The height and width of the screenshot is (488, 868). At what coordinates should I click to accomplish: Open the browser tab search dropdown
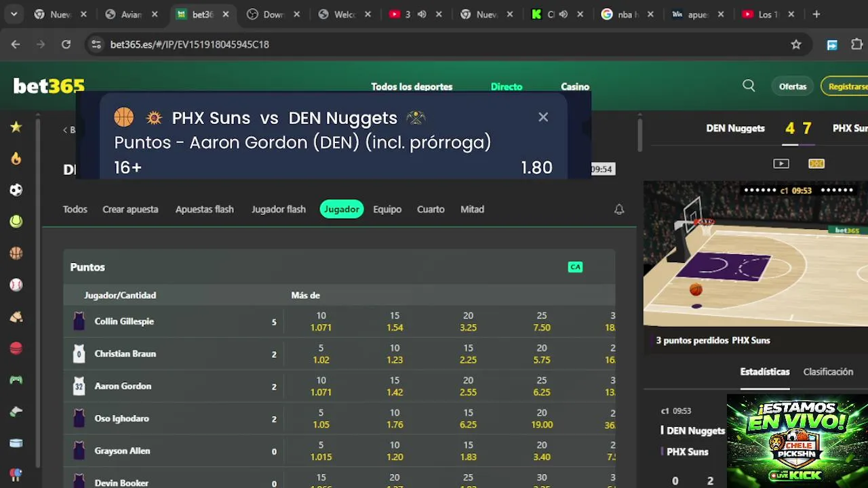pyautogui.click(x=14, y=14)
